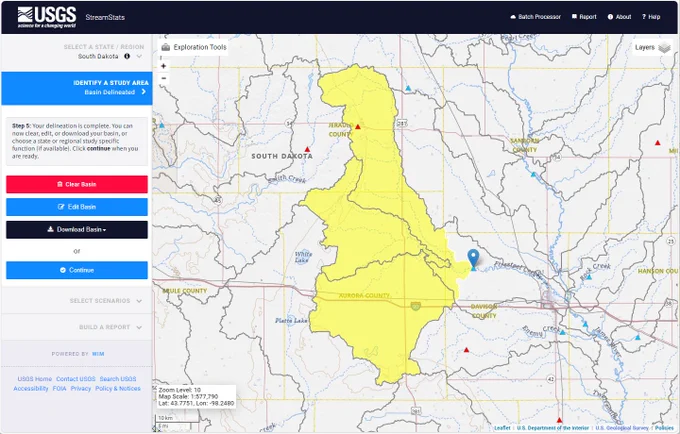680x434 pixels.
Task: Click the Edit Basin button
Action: (x=77, y=207)
